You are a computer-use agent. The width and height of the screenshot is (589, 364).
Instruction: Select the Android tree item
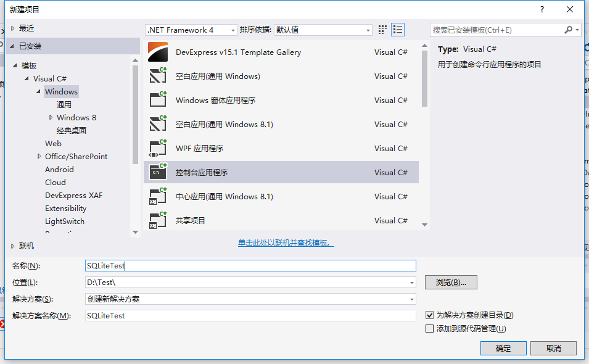click(x=59, y=170)
